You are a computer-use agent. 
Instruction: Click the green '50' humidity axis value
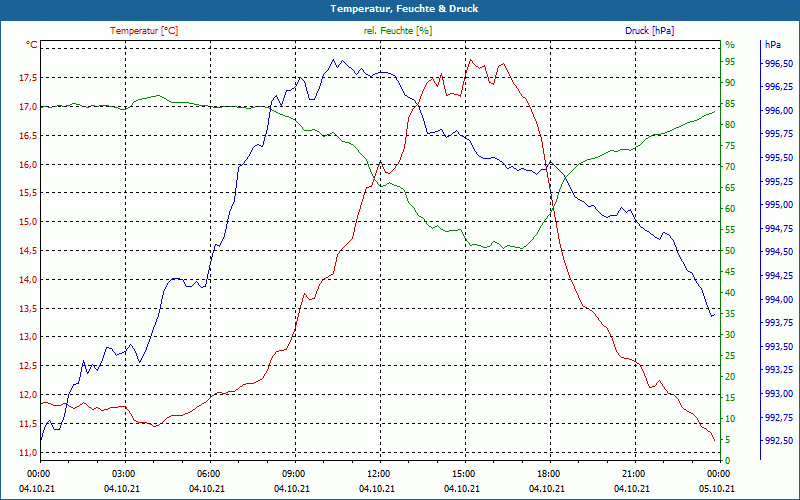point(730,251)
